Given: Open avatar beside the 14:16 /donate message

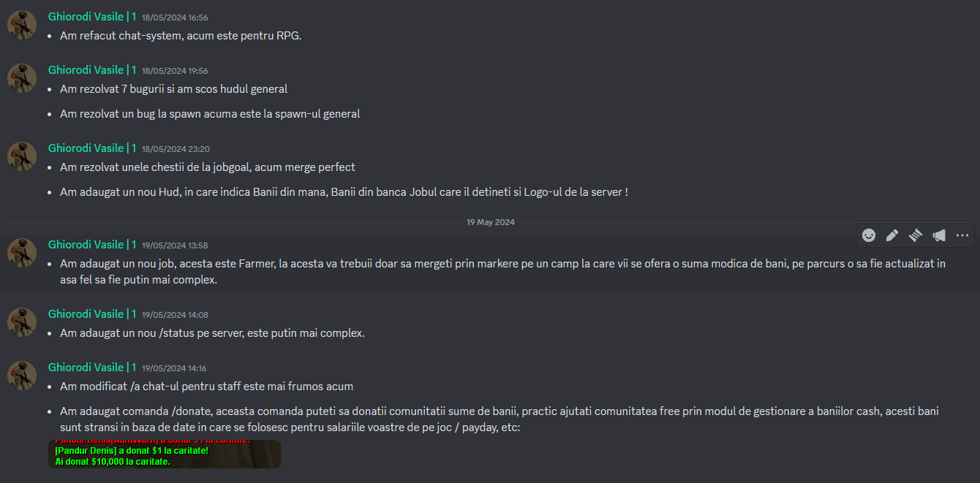Looking at the screenshot, I should click(x=22, y=376).
